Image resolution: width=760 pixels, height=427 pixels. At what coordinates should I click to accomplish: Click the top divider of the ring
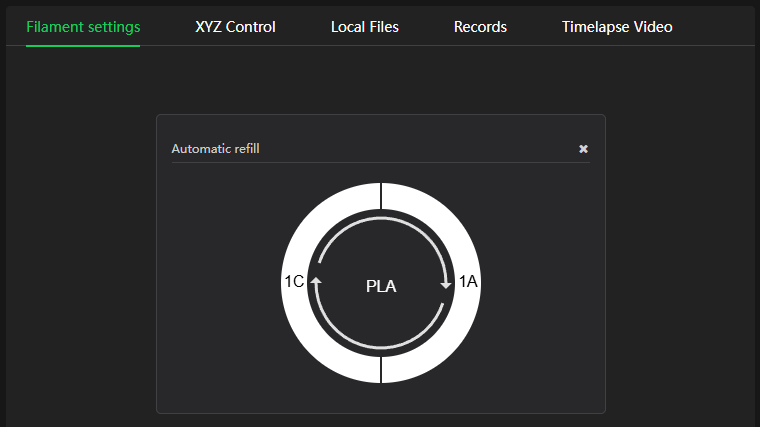[x=381, y=196]
